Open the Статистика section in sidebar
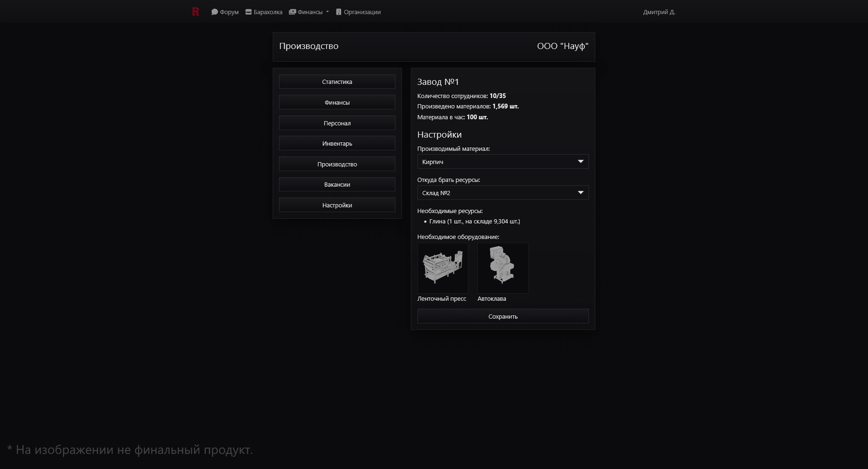868x469 pixels. 337,82
